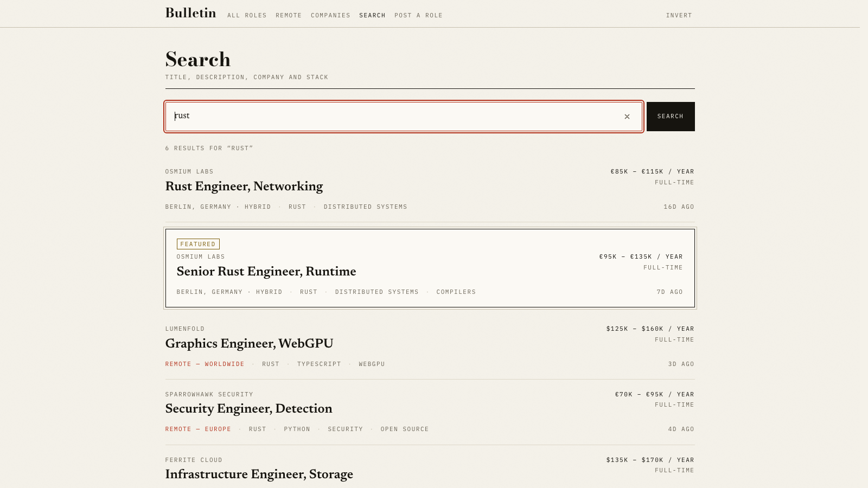Click the Ferrite Cloud company name

(x=194, y=460)
